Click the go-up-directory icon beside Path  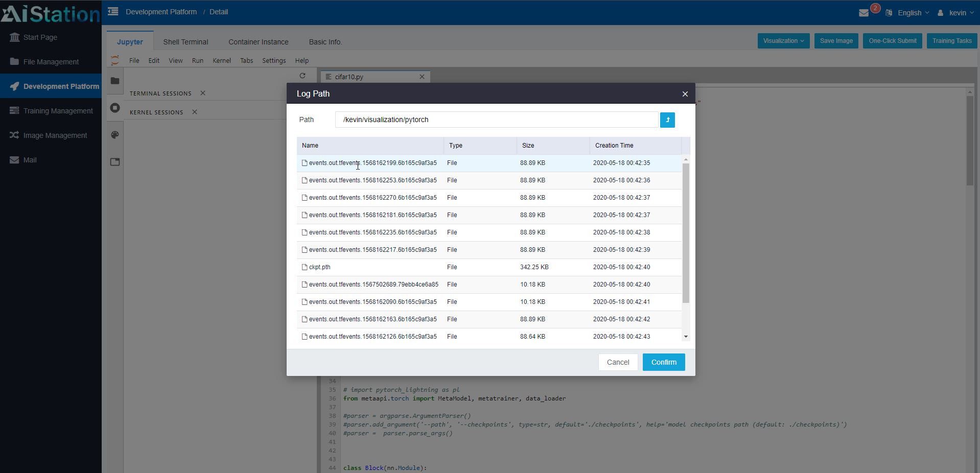[667, 120]
